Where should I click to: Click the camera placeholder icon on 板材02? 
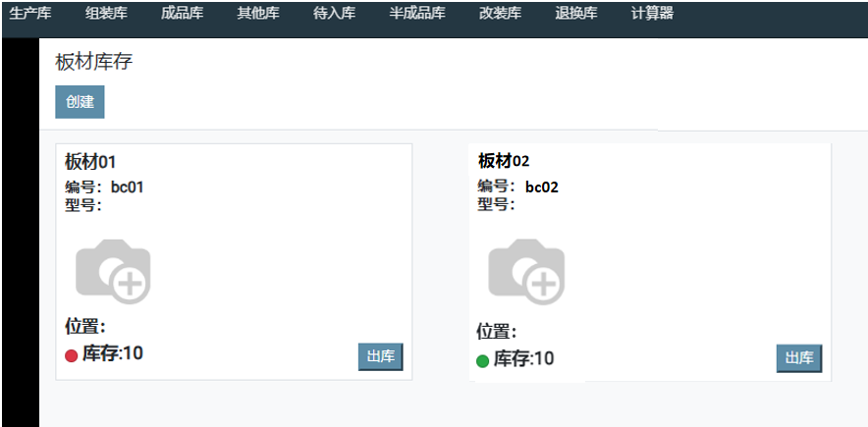(526, 271)
